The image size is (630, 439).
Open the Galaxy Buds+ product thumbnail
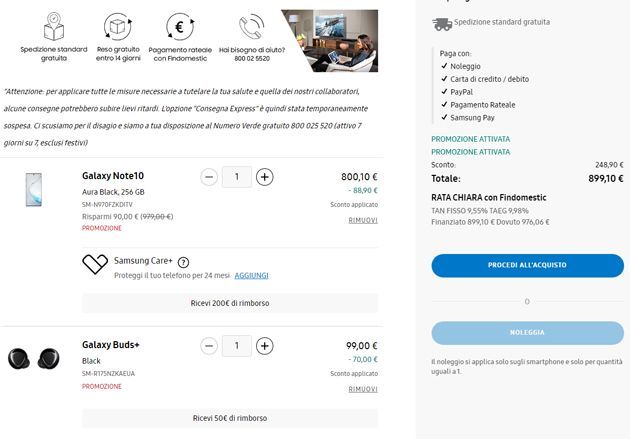pyautogui.click(x=33, y=358)
